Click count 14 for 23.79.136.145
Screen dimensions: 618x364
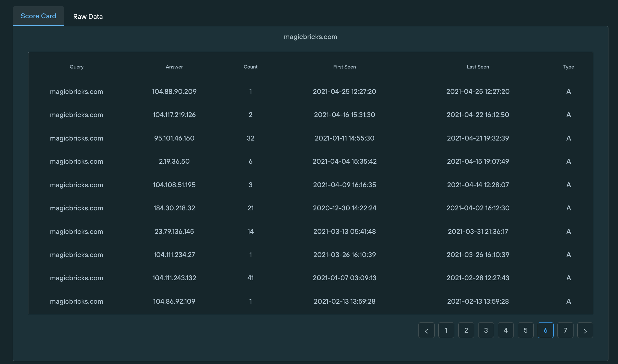[x=251, y=231]
